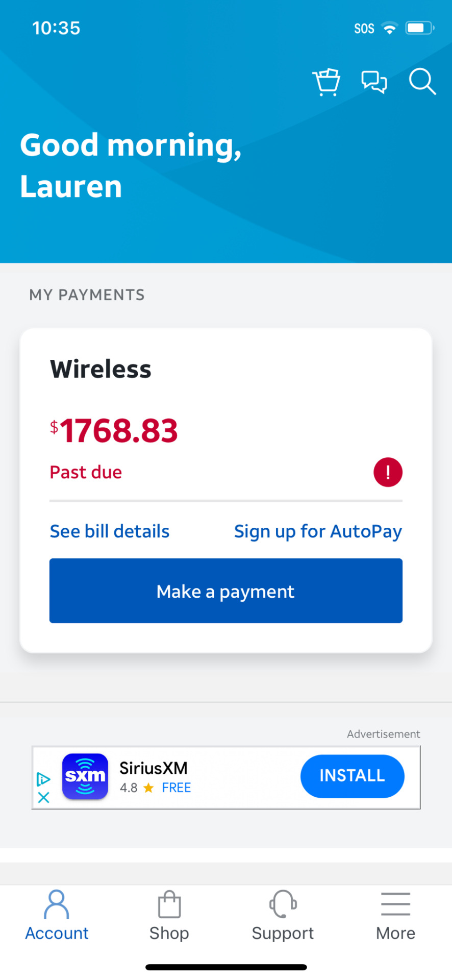Screen dimensions: 452x980
Task: Click the AdChoices triangle icon
Action: (43, 779)
